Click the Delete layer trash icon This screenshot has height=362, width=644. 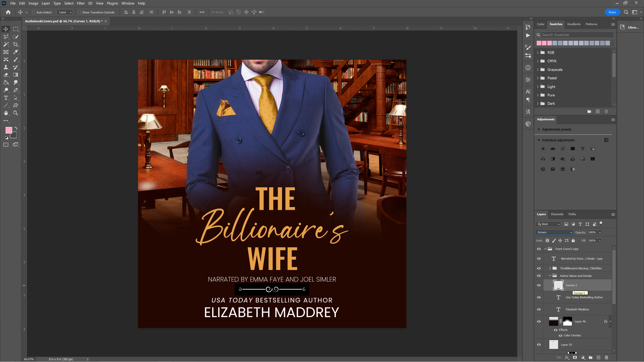(606, 357)
